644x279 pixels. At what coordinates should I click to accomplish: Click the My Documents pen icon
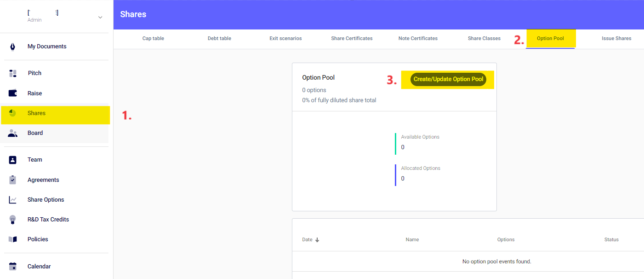pos(12,46)
